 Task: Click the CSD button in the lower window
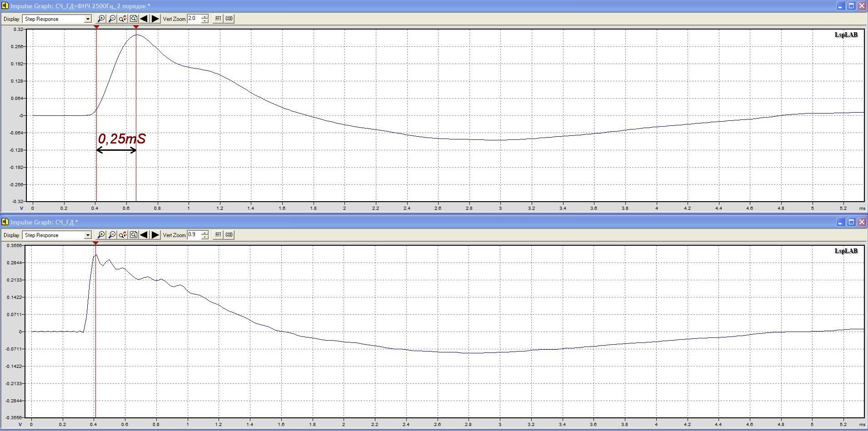(x=229, y=235)
